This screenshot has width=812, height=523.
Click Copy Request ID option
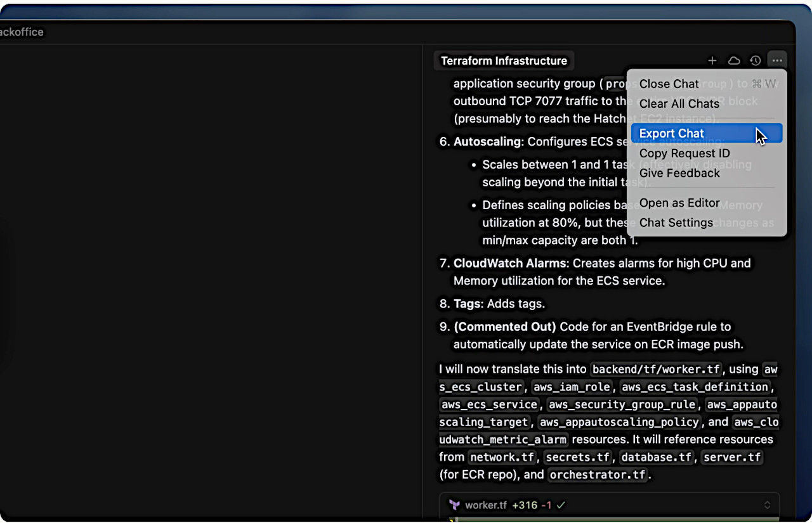pyautogui.click(x=684, y=153)
